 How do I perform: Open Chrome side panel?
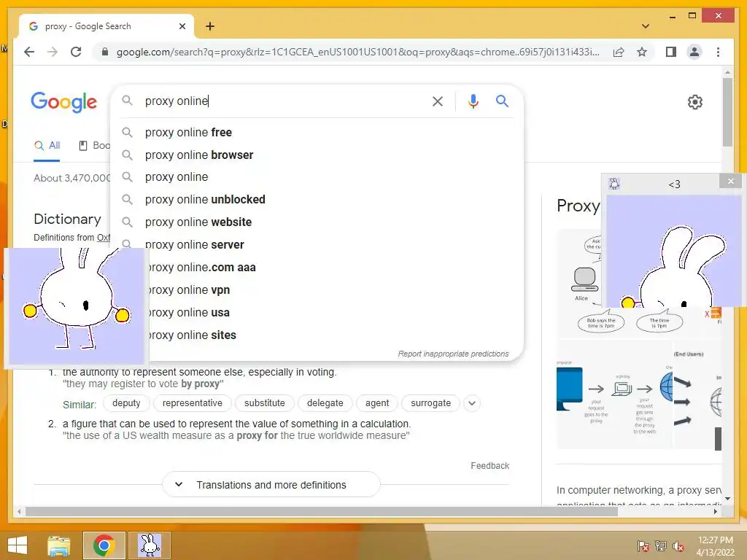pyautogui.click(x=671, y=52)
